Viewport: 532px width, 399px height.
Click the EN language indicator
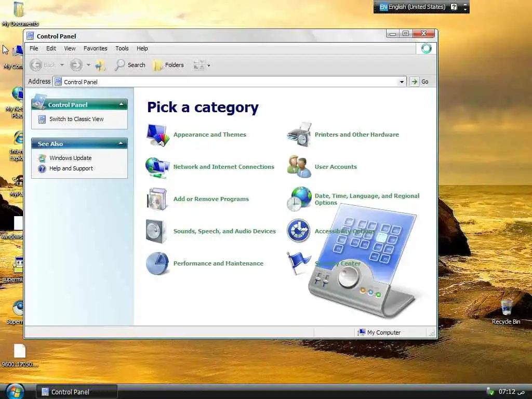tap(383, 7)
